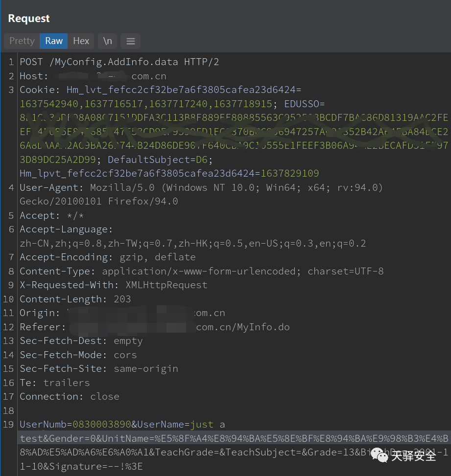Image resolution: width=451 pixels, height=476 pixels.
Task: Switch to the Pretty view tab
Action: click(22, 41)
